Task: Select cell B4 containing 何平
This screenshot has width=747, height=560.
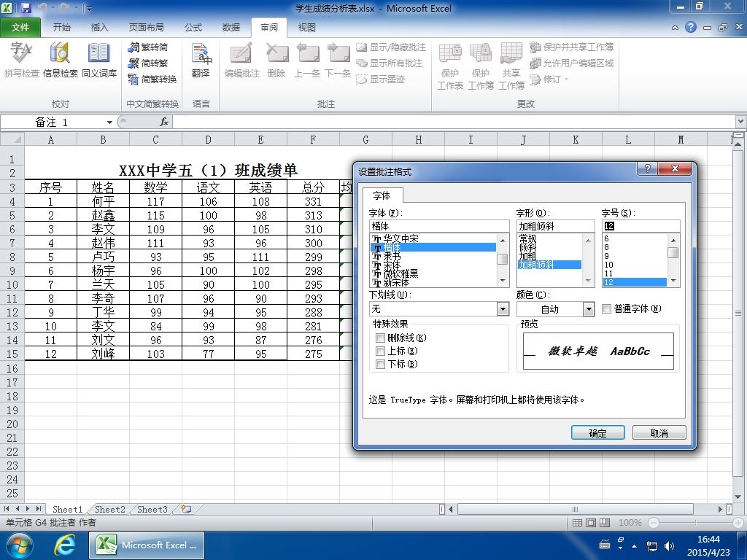Action: click(103, 201)
